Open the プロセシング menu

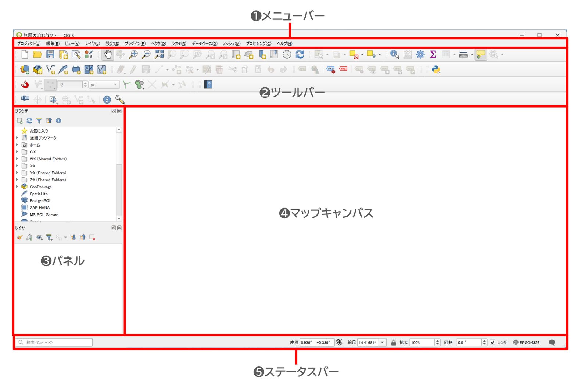259,43
